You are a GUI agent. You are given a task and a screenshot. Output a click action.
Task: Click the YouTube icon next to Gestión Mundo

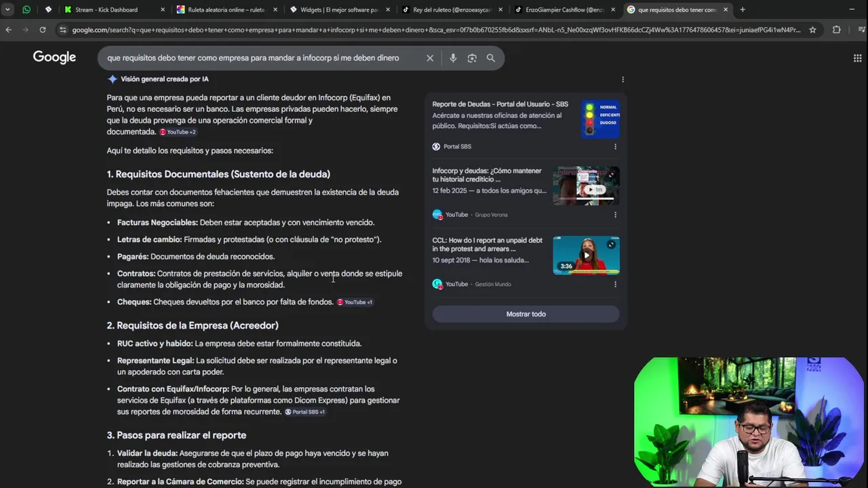(437, 284)
